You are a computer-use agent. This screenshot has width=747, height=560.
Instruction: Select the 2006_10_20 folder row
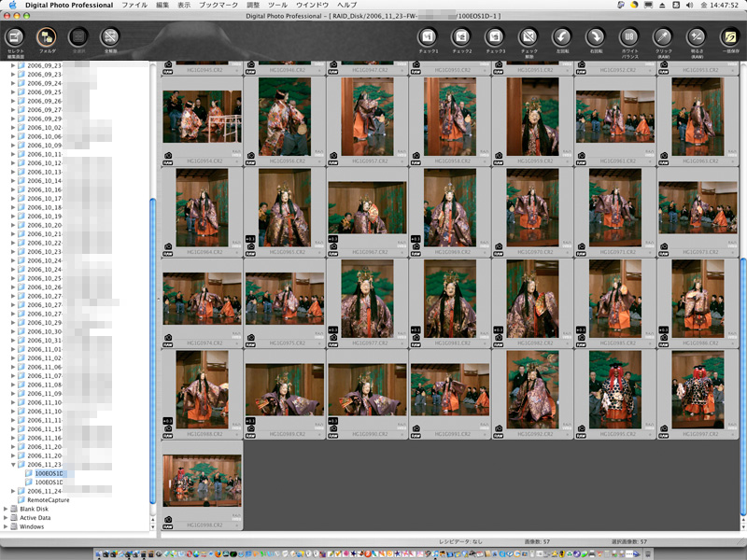[x=44, y=225]
